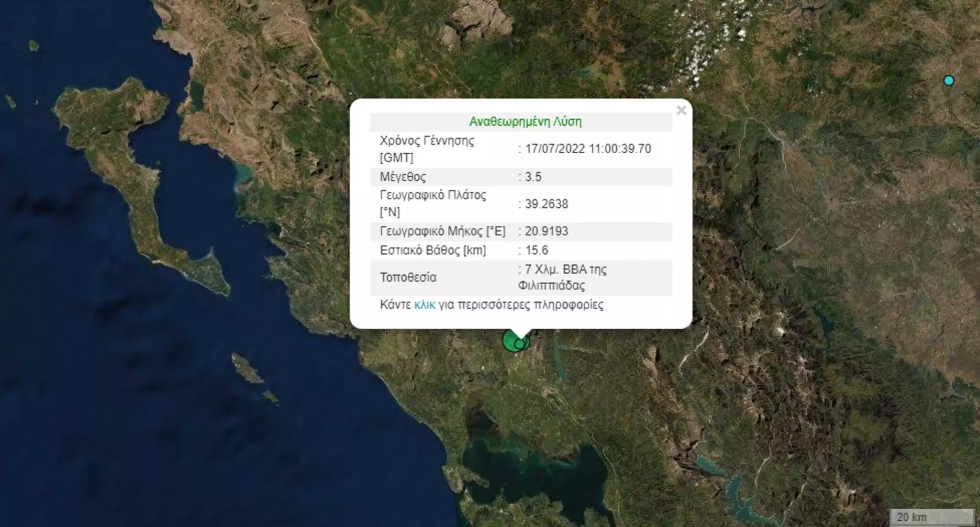Click the focal depth value '15.6'

click(536, 250)
